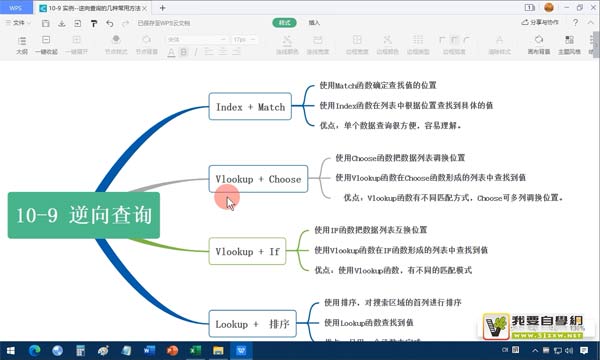Viewport: 600px width, 360px height.
Task: Select the 样式 style tab
Action: coord(284,23)
